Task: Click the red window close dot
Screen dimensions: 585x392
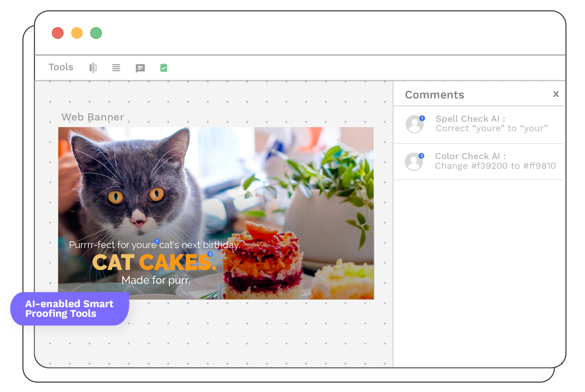Action: (x=58, y=33)
